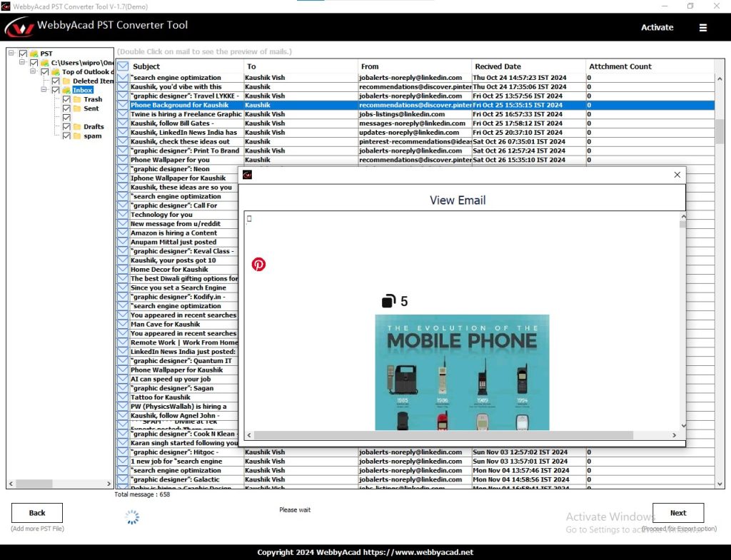Click the Trash folder icon in the tree
This screenshot has height=560, width=731.
point(77,99)
